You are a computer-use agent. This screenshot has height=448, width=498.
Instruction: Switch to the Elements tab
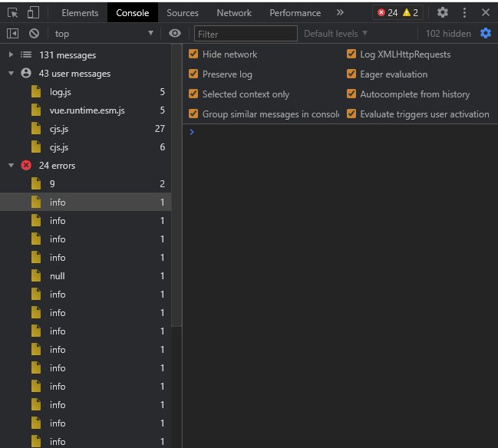(x=80, y=13)
